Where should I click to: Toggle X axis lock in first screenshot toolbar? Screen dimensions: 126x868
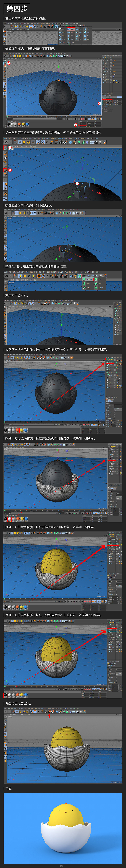point(31,27)
